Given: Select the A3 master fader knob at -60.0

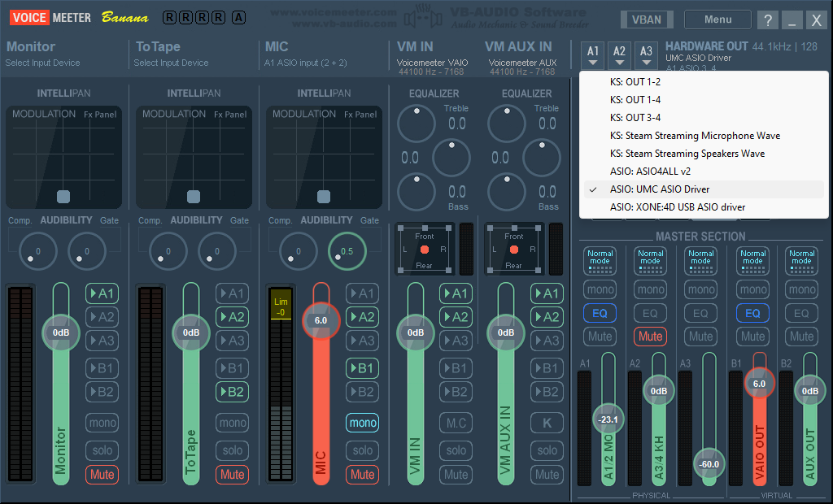Looking at the screenshot, I should coord(709,464).
